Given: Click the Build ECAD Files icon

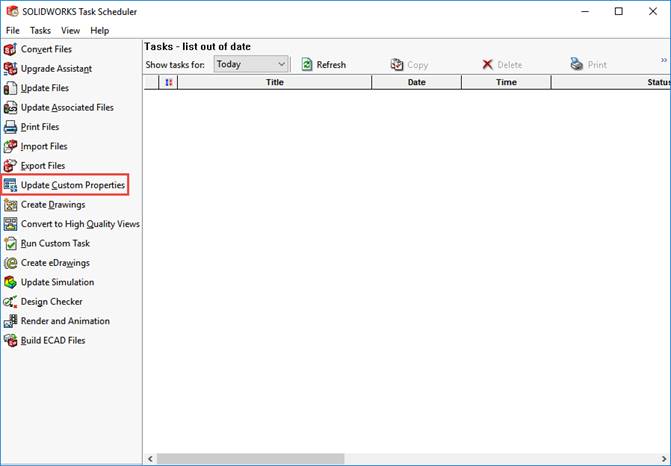Looking at the screenshot, I should 10,341.
